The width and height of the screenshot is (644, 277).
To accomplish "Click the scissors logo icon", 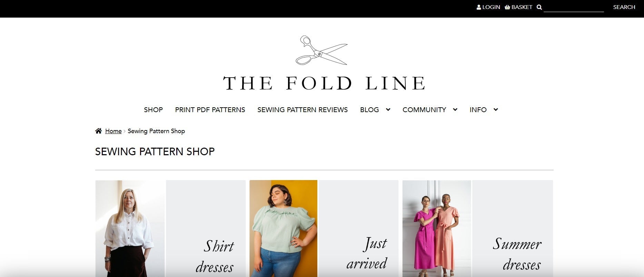I will pyautogui.click(x=321, y=50).
